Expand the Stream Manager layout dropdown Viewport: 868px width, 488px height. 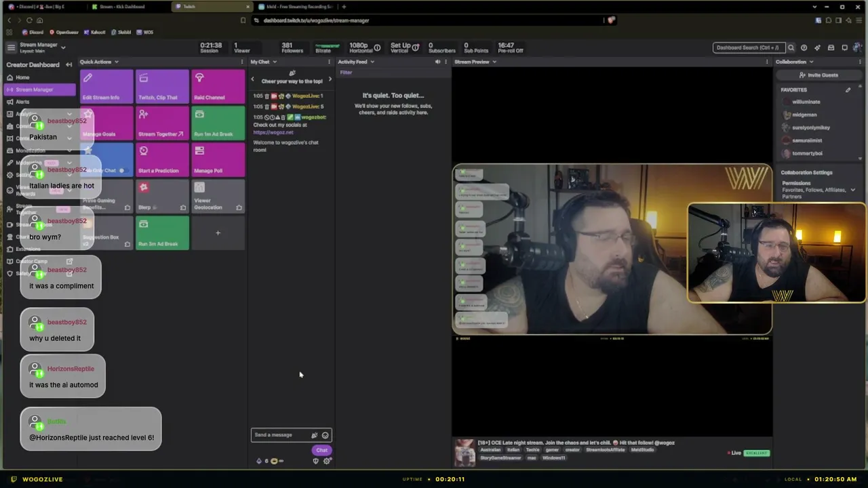pos(63,47)
